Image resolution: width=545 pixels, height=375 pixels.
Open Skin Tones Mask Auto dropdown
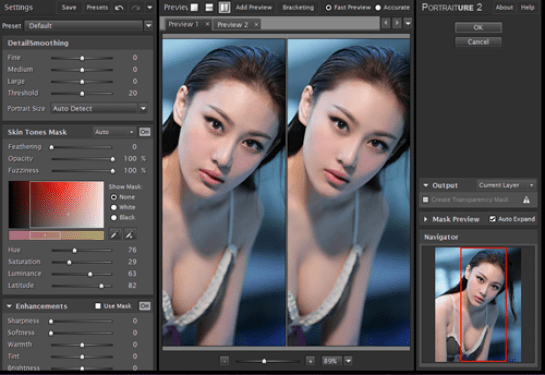click(114, 132)
